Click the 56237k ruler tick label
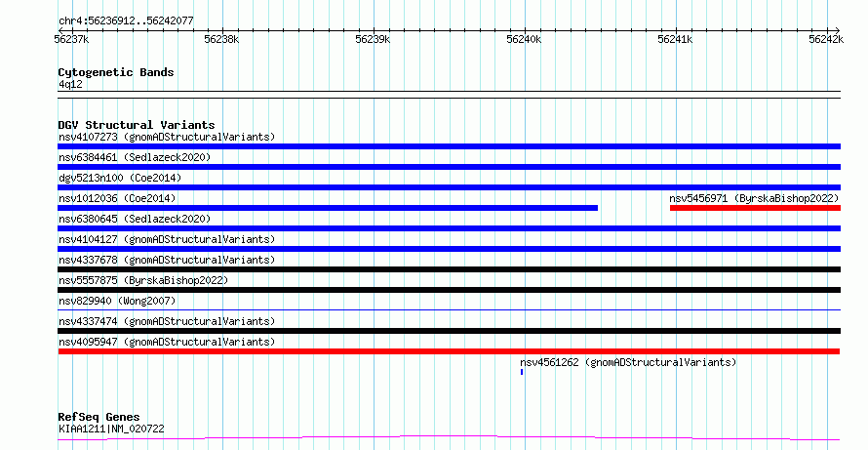Image resolution: width=868 pixels, height=450 pixels. [x=71, y=39]
